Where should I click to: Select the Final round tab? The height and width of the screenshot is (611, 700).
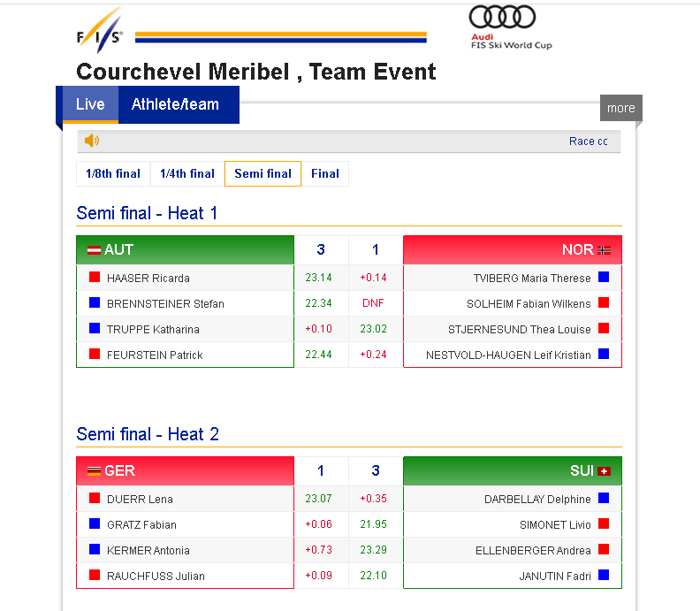tap(325, 173)
